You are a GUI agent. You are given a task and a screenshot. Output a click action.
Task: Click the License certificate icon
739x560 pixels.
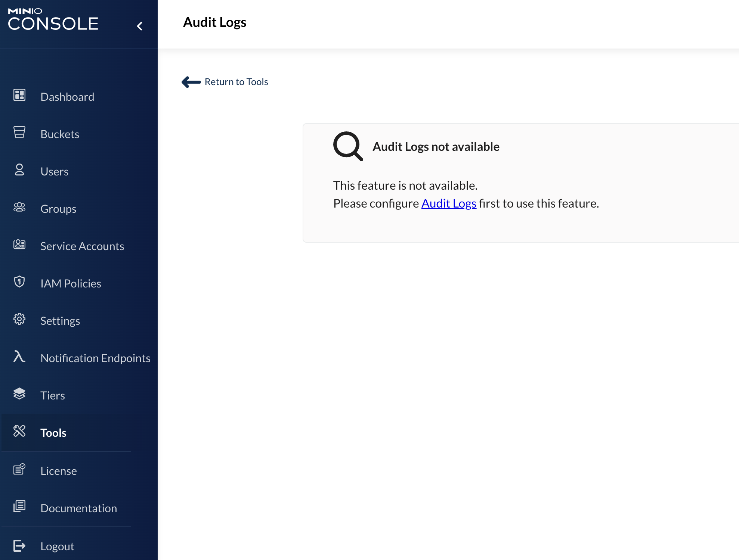19,469
